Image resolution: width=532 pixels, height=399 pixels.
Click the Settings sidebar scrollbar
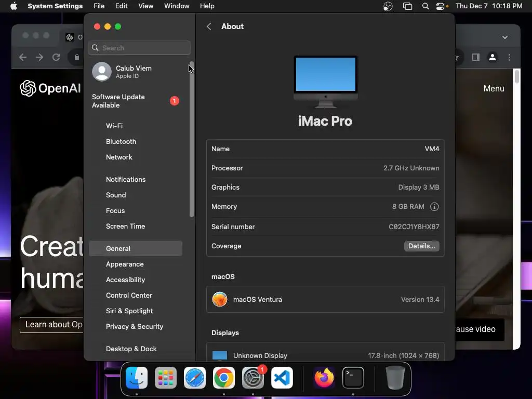(x=192, y=139)
